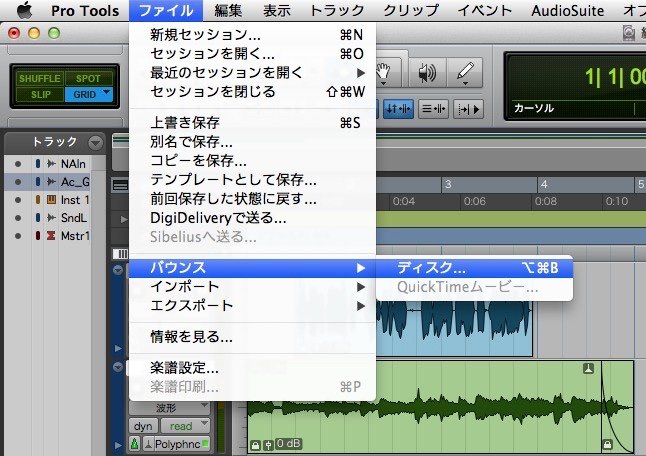Open the GRID mode dropdown arrow
This screenshot has width=646, height=456.
(107, 92)
